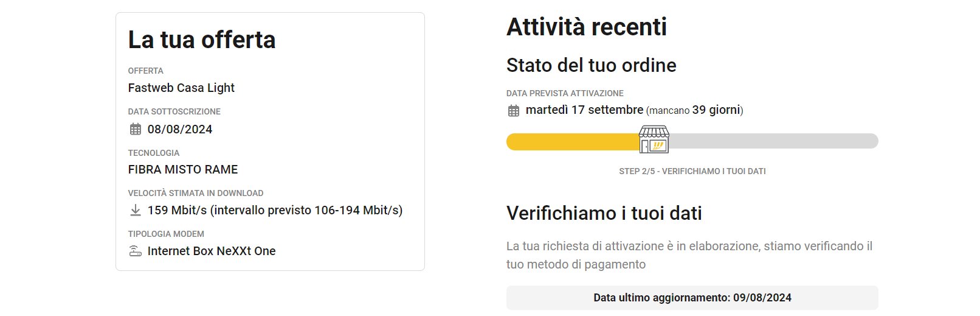Click the subscription date 08/08/2024

tap(180, 129)
